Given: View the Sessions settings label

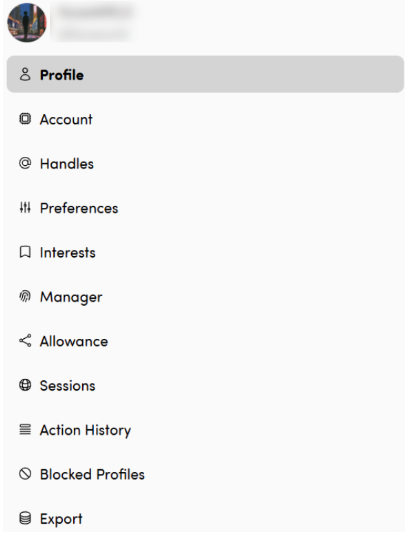Looking at the screenshot, I should (x=68, y=385).
